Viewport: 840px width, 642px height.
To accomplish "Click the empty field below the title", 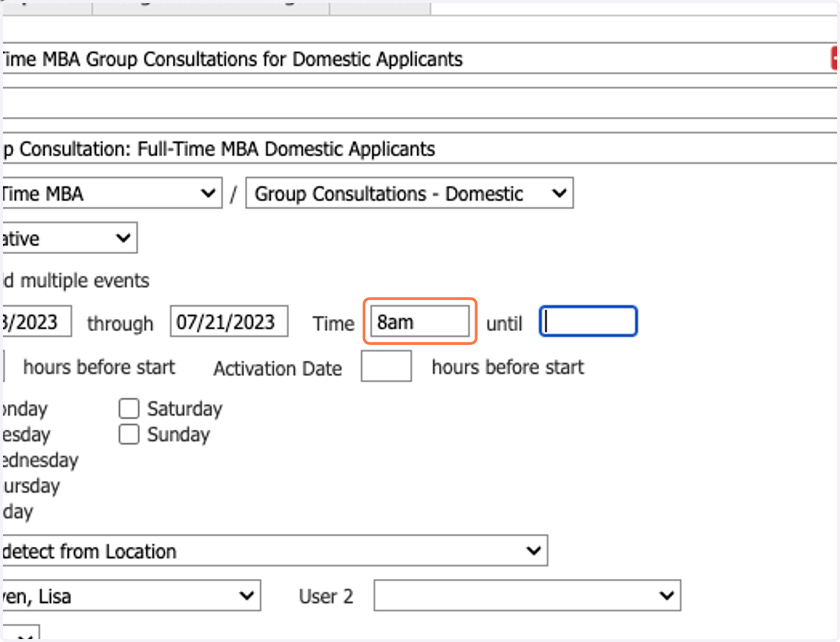I will point(419,103).
